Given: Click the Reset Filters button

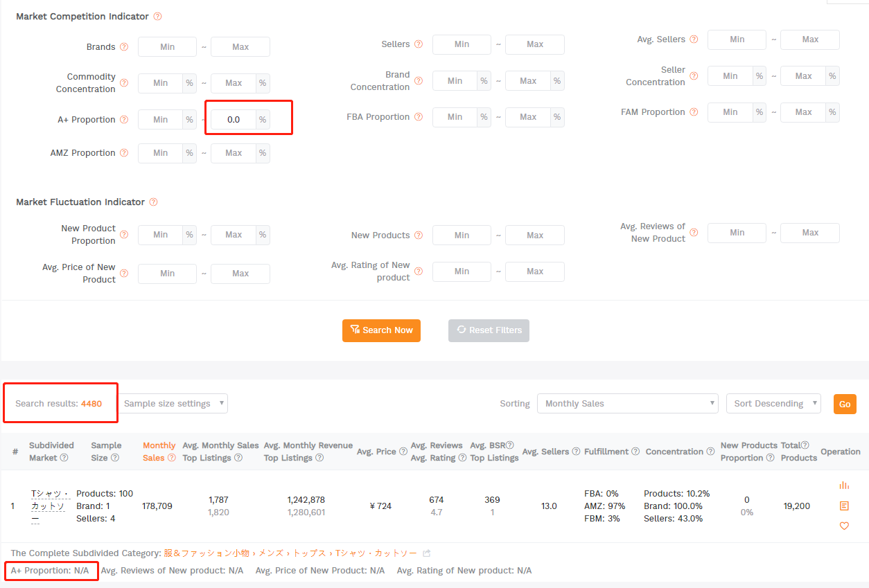Looking at the screenshot, I should [x=489, y=330].
